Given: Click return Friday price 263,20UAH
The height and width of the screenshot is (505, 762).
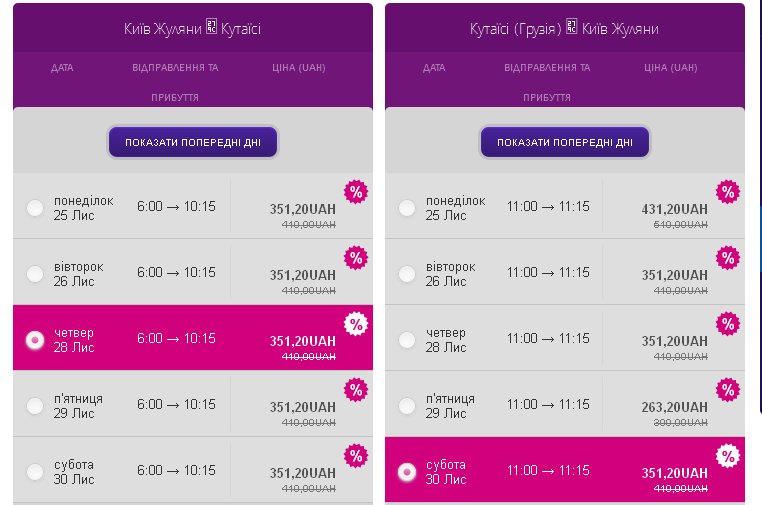Looking at the screenshot, I should coord(675,407).
